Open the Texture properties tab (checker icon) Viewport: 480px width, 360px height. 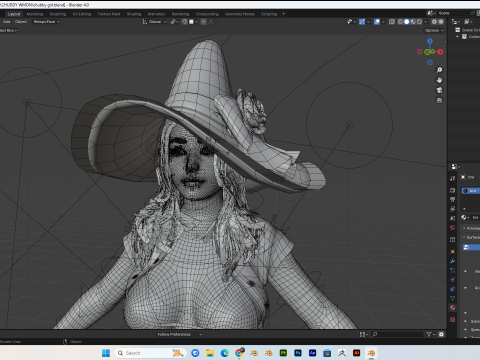[452, 319]
